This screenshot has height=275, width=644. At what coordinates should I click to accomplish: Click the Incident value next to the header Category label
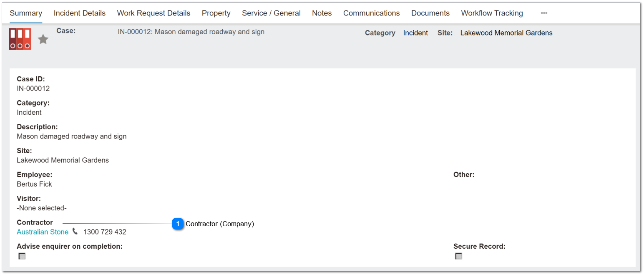coord(415,33)
